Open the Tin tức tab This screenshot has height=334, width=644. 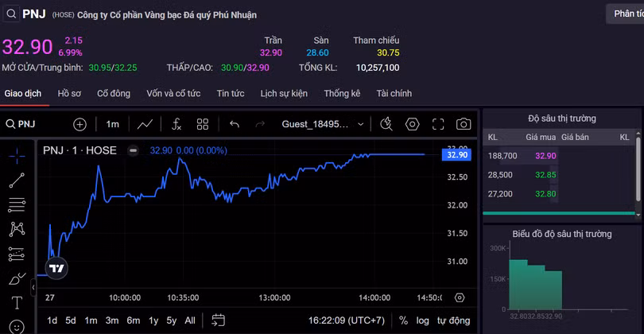click(x=231, y=94)
